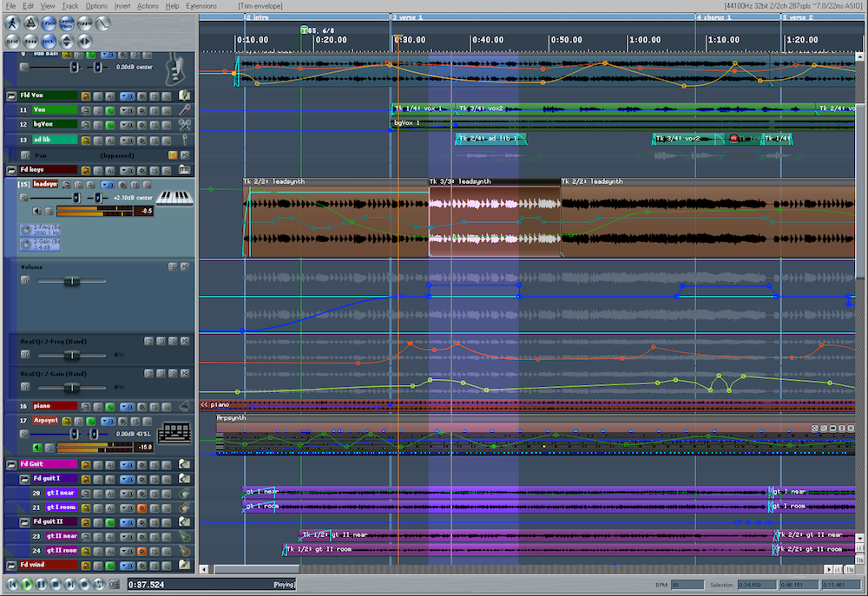Click the Grid toolbar button
This screenshot has width=868, height=596.
(13, 41)
